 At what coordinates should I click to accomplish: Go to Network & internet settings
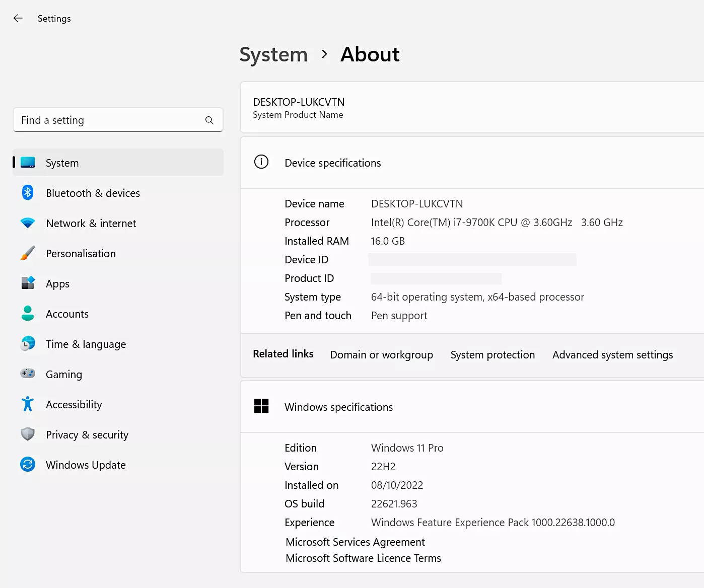pyautogui.click(x=91, y=224)
